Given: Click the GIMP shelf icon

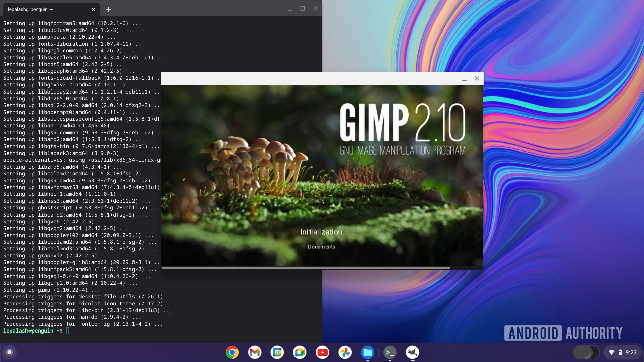Looking at the screenshot, I should point(412,352).
